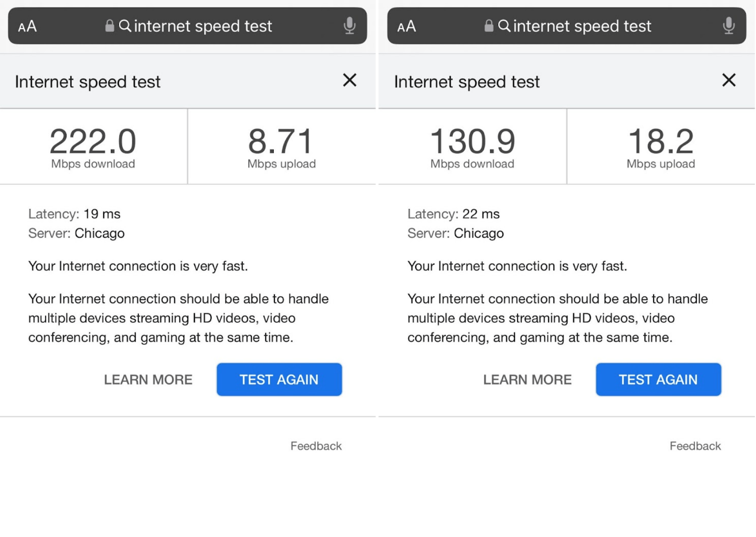Focus the right address bar search text
Screen dimensions: 756x537
582,26
